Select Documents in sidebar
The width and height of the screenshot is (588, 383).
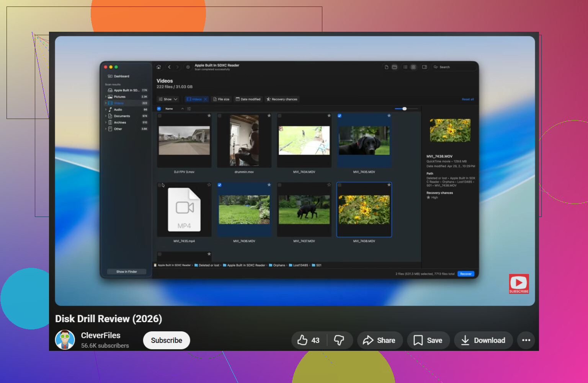pos(127,116)
